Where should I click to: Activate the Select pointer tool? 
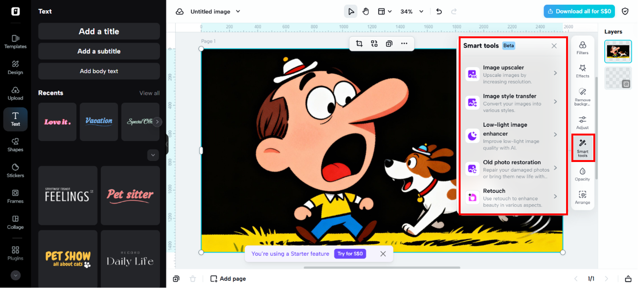click(x=351, y=12)
